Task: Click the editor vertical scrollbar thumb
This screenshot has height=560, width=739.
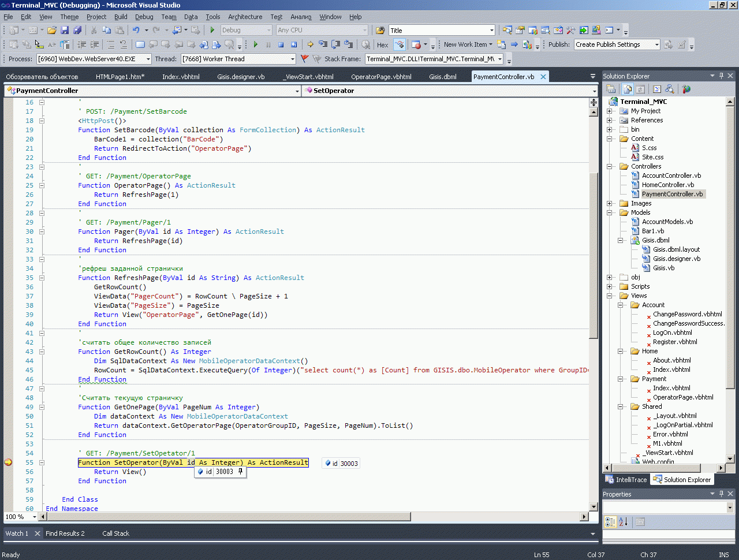Action: 593,254
